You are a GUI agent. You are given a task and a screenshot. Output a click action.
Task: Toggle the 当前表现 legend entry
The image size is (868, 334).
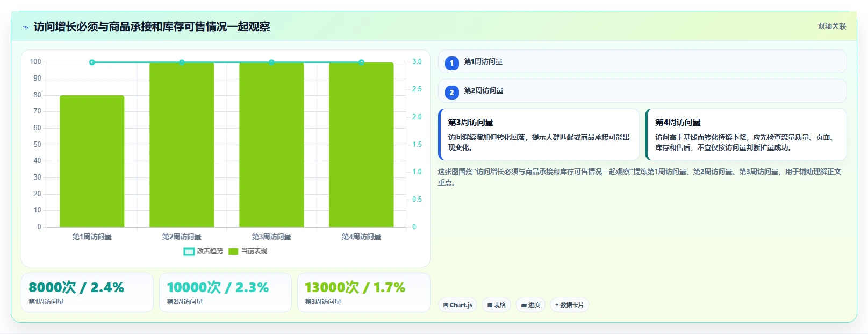pyautogui.click(x=248, y=251)
